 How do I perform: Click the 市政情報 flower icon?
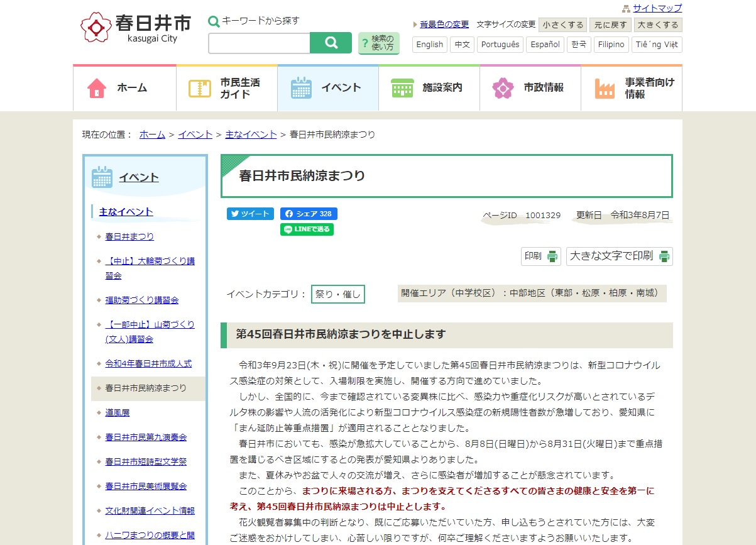click(503, 88)
